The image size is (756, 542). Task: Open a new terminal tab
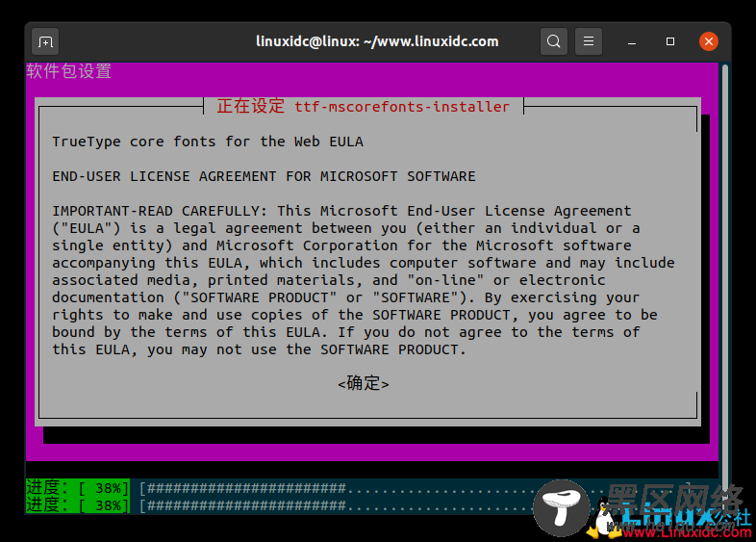pyautogui.click(x=45, y=41)
